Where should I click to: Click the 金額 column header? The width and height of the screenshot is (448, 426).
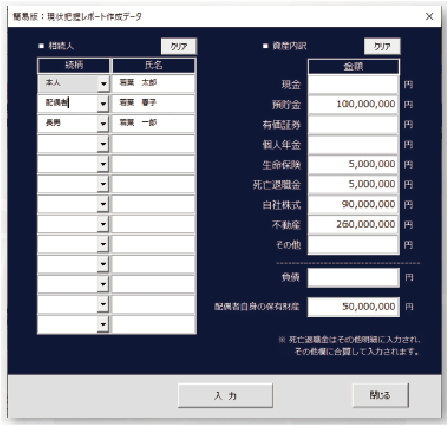tap(353, 67)
